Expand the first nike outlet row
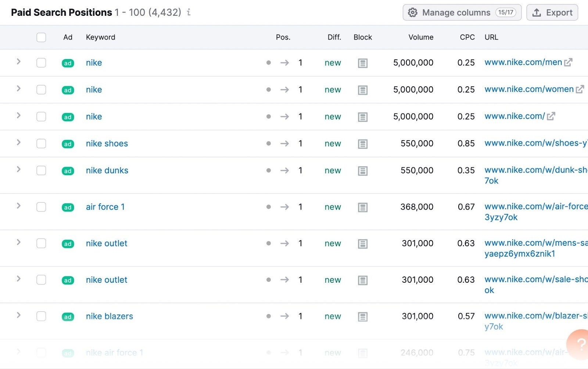 [18, 243]
